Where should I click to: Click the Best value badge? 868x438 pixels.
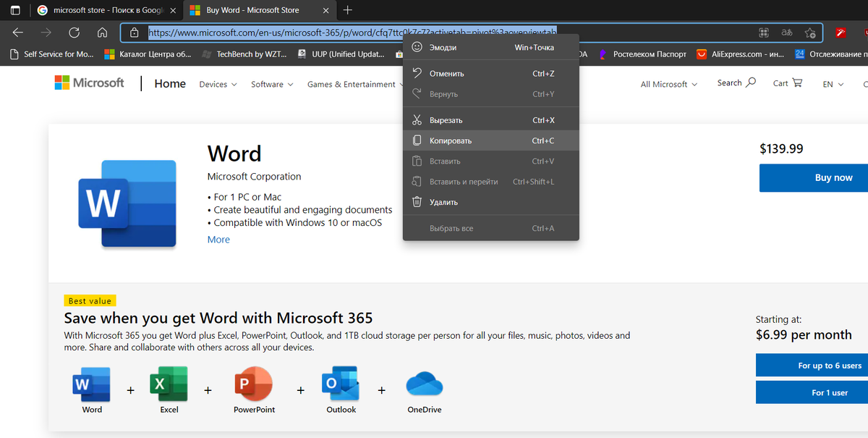pos(90,300)
